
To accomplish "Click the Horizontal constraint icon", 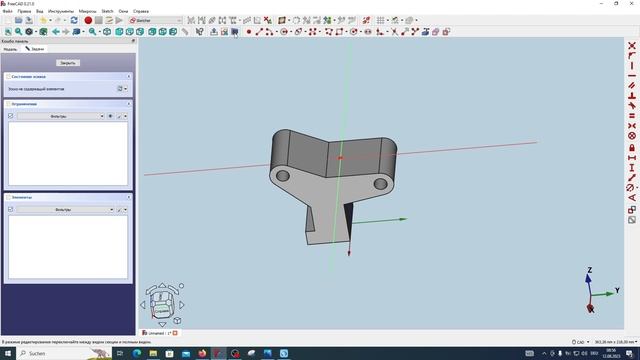I will click(632, 76).
